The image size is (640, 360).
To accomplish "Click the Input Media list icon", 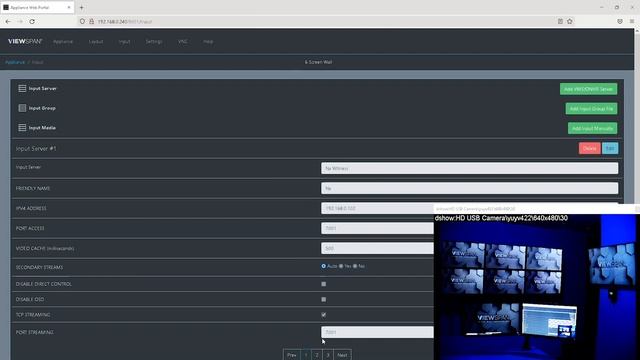I will (x=22, y=128).
